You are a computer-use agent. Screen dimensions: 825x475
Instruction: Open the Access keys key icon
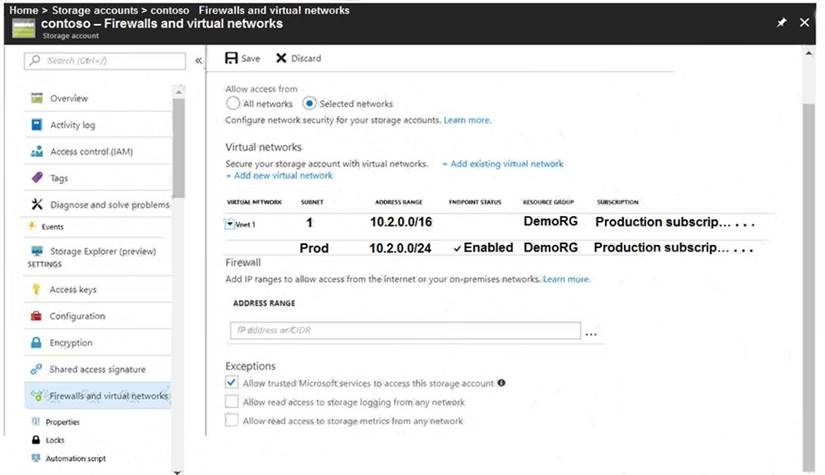[x=37, y=289]
